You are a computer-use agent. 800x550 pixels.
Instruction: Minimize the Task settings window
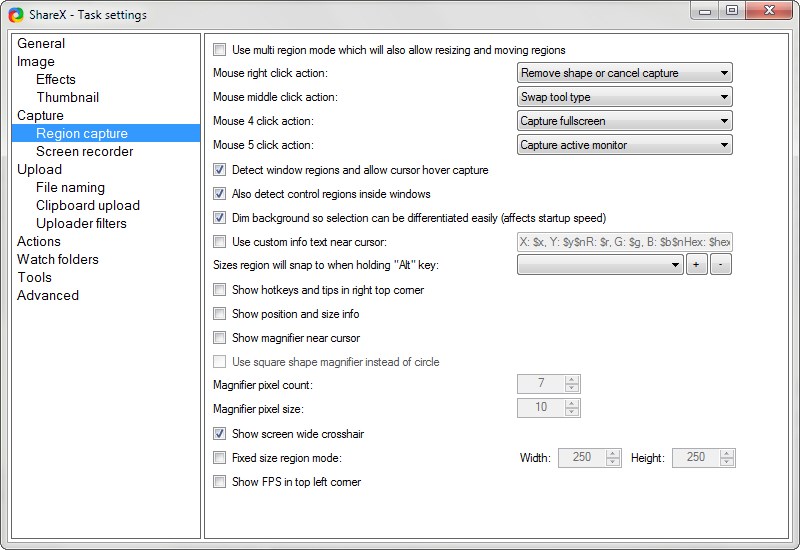point(705,11)
